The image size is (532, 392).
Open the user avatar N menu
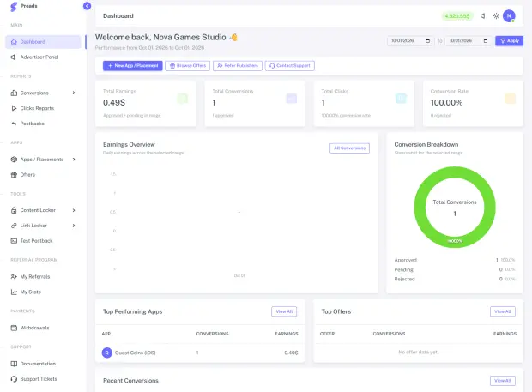tap(509, 16)
